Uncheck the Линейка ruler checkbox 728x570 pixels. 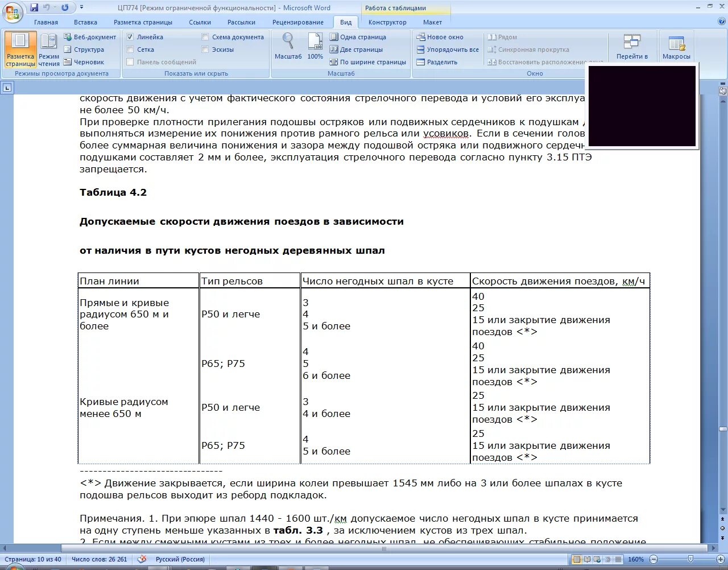tap(130, 37)
